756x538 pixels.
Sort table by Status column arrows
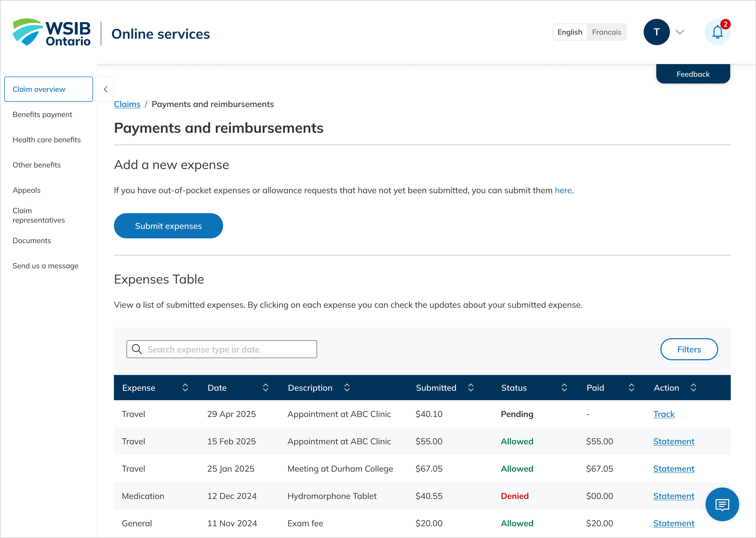(564, 388)
